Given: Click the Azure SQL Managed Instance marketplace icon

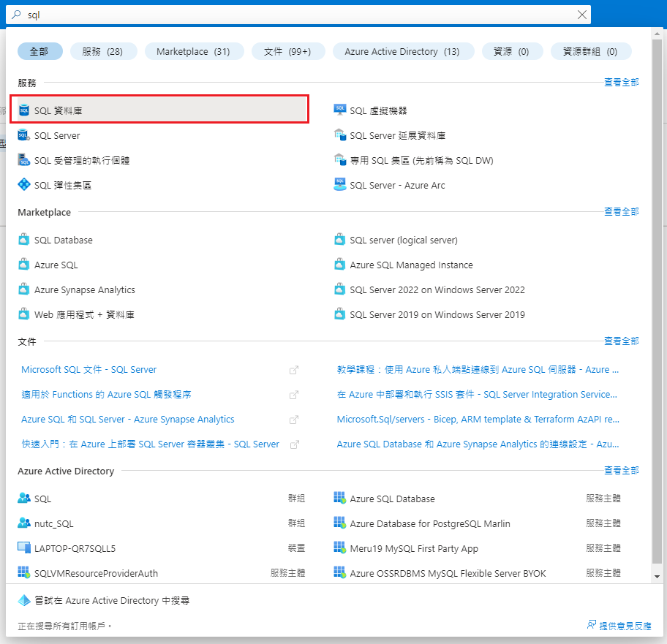Looking at the screenshot, I should [339, 265].
